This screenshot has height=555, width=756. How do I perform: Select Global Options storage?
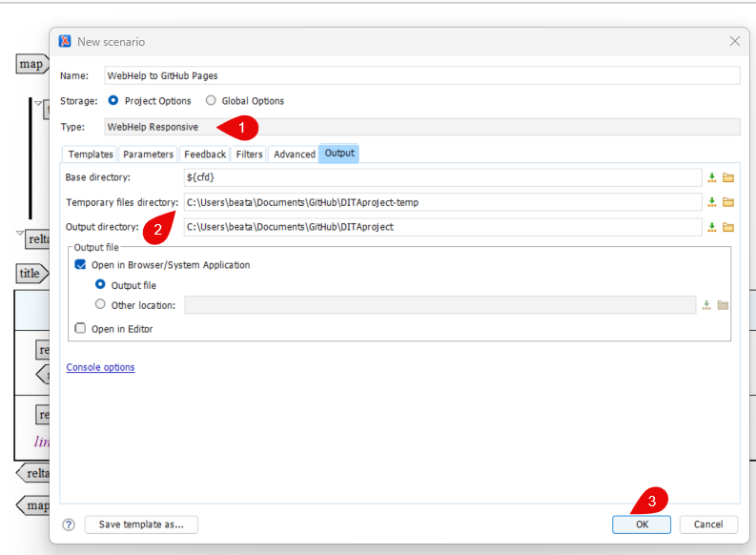click(x=245, y=101)
